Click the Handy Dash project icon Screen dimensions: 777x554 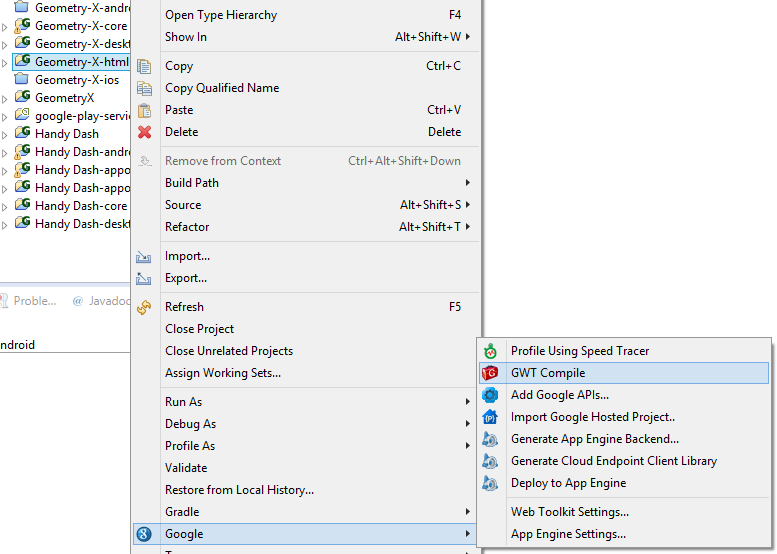[x=22, y=133]
